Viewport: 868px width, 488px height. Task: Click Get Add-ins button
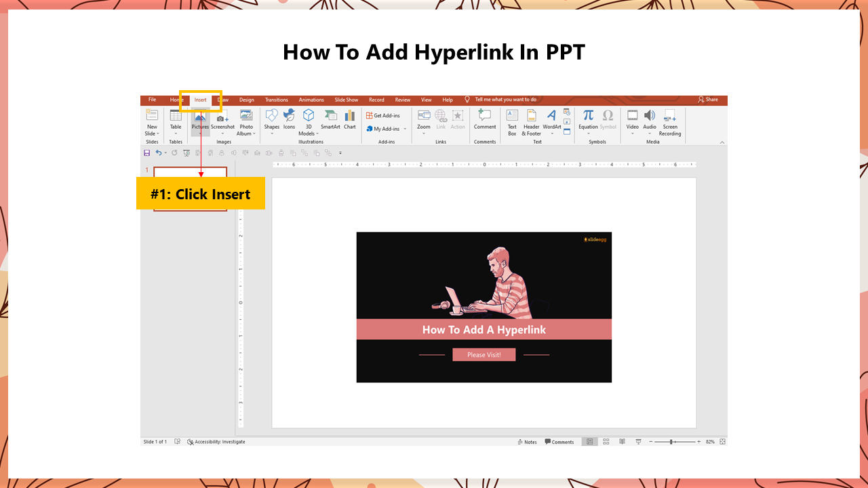[383, 115]
